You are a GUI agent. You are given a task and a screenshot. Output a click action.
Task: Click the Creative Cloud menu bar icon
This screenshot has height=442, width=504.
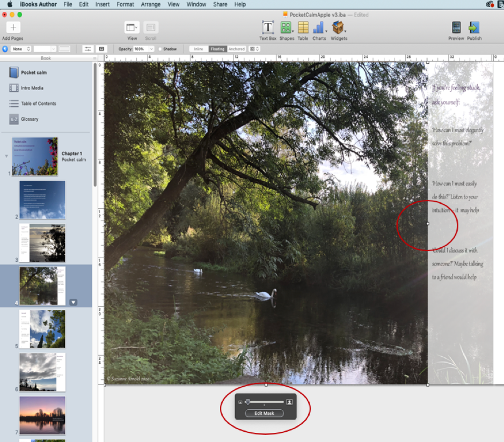coord(490,4)
